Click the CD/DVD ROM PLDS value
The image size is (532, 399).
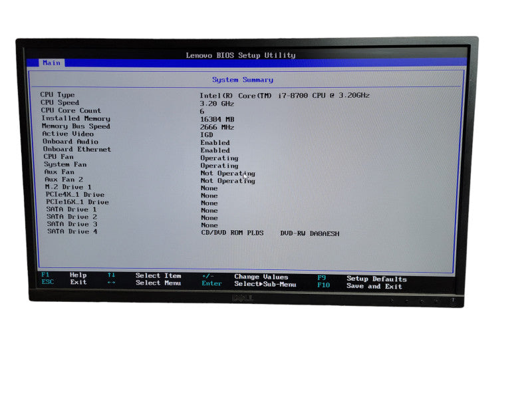coord(232,233)
